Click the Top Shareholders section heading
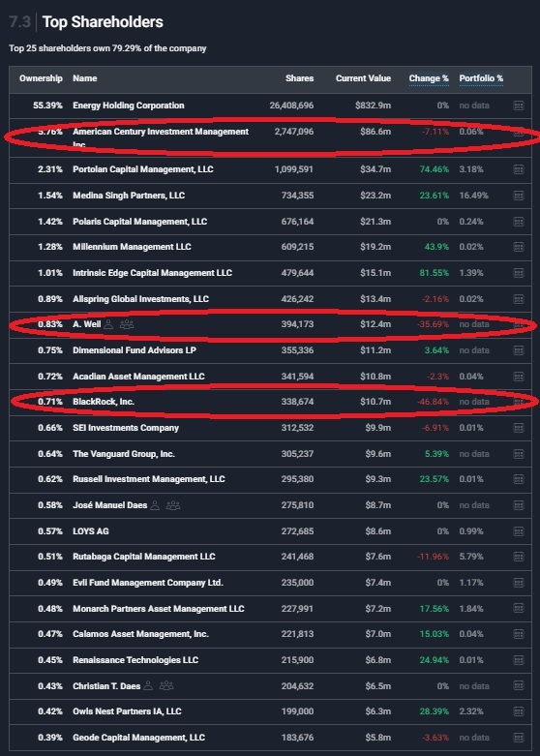 click(x=103, y=22)
